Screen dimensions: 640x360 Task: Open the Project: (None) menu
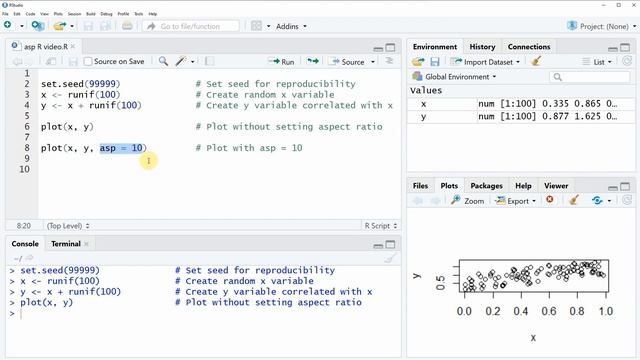[x=602, y=26]
